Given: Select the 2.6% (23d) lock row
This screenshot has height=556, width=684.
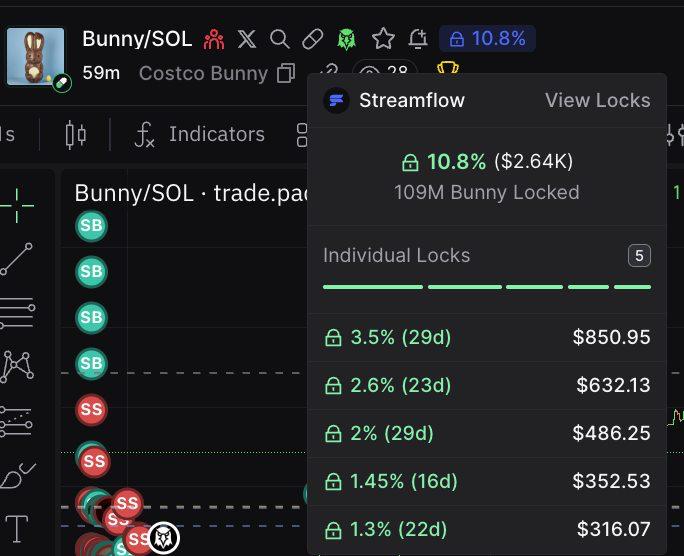Looking at the screenshot, I should [x=487, y=385].
